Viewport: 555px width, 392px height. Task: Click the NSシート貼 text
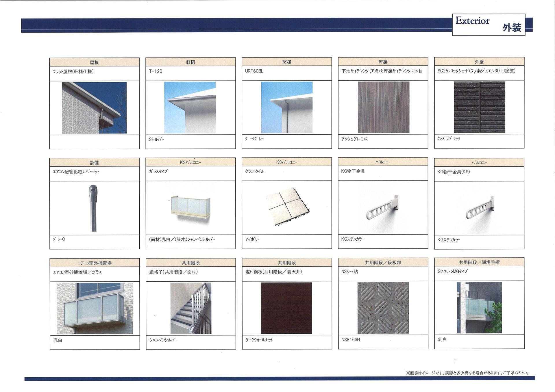tap(349, 272)
